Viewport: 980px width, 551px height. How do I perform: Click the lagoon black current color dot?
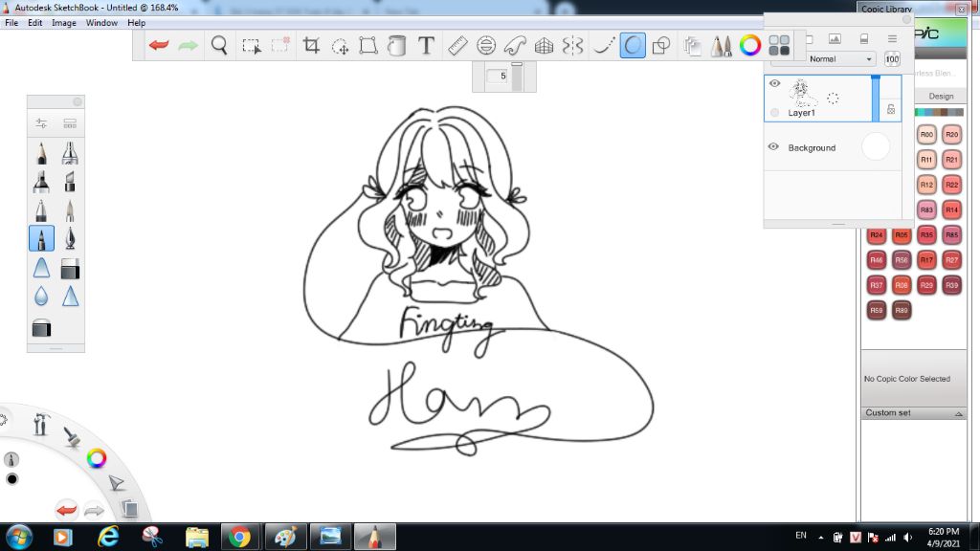[x=11, y=479]
